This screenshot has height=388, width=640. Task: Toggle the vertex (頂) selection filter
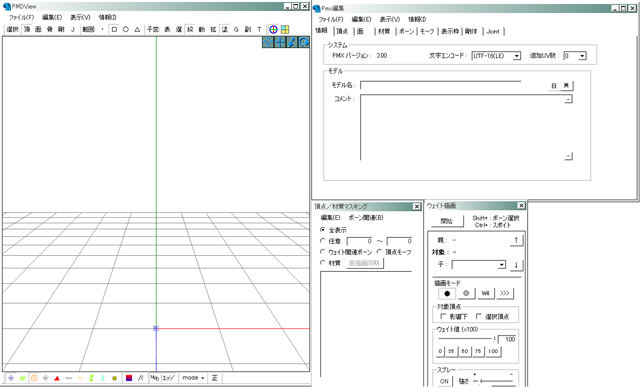pyautogui.click(x=27, y=29)
